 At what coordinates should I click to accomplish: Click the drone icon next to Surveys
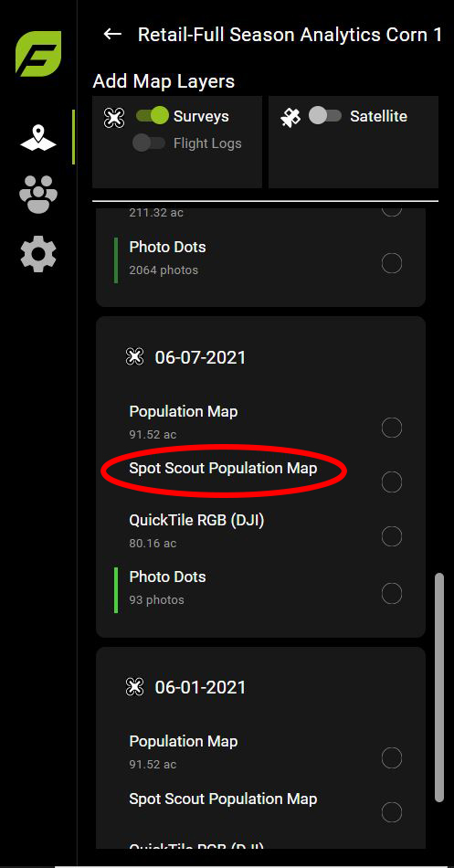114,117
